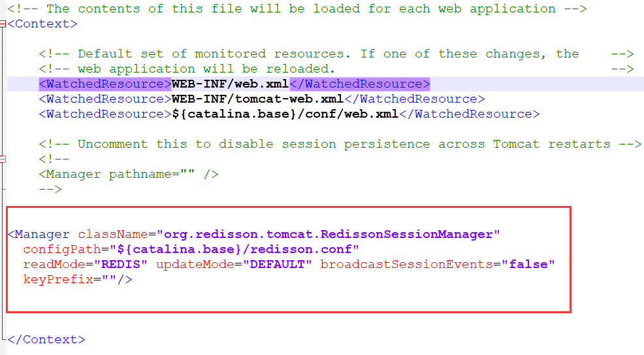Image resolution: width=644 pixels, height=355 pixels.
Task: Click the "REDIS" value
Action: (121, 264)
